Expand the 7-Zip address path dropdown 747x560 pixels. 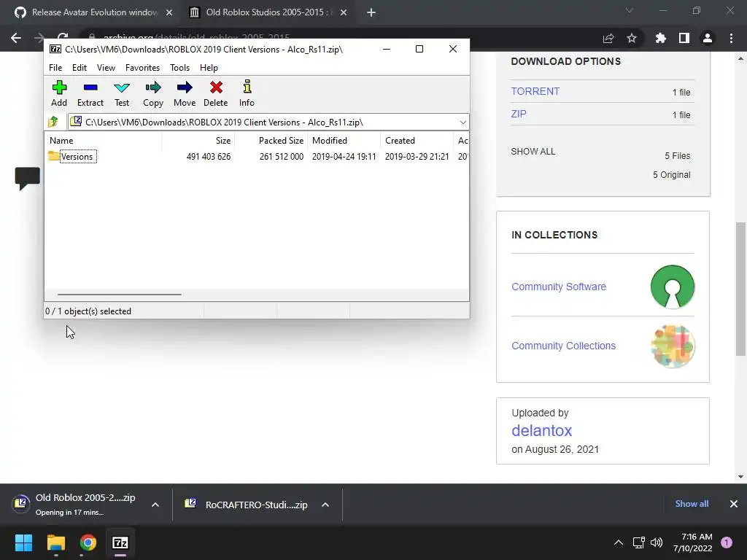click(x=462, y=122)
